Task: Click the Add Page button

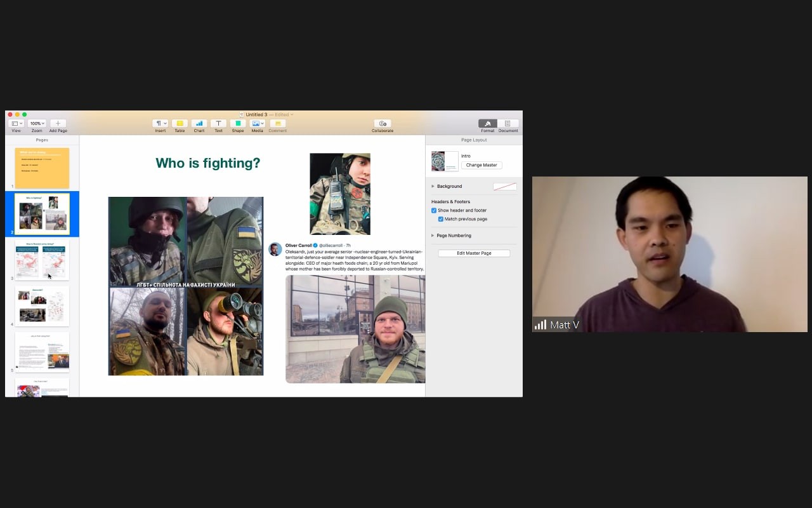Action: pos(58,123)
